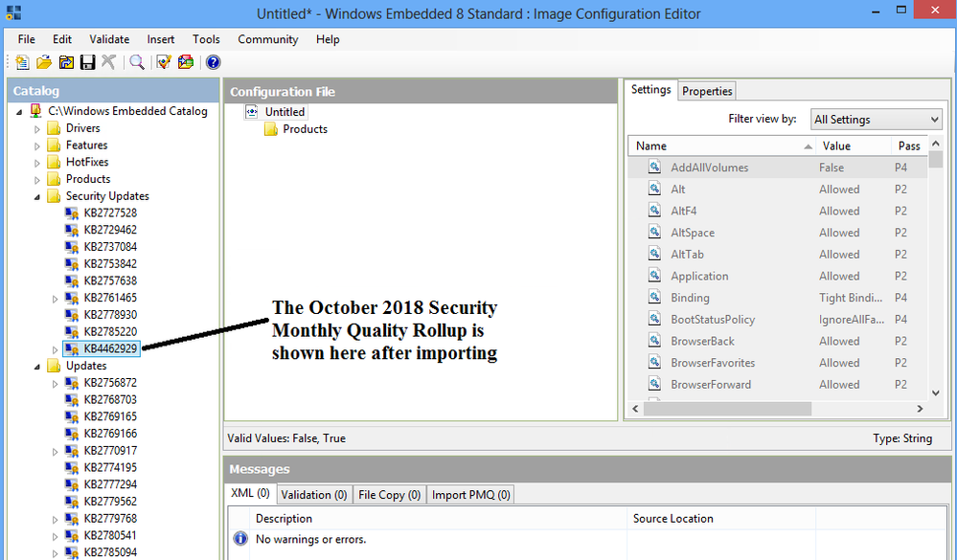
Task: Open the Import PMQ (0) tab
Action: point(471,495)
